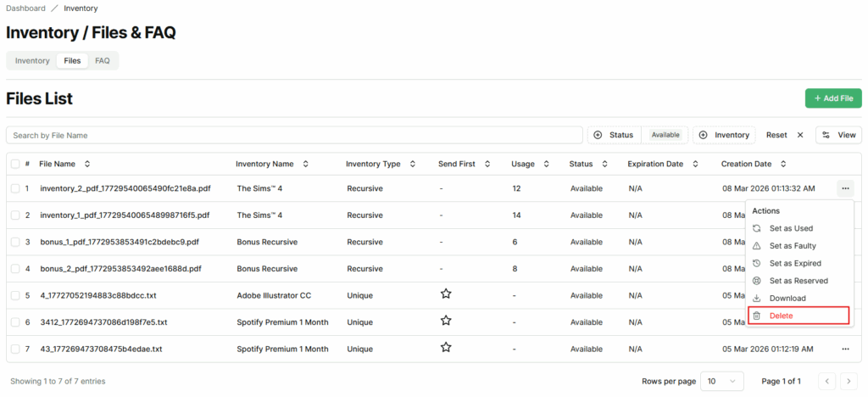Click the Send First star for Adobe Illustrator CC
This screenshot has width=868, height=397.
point(446,294)
